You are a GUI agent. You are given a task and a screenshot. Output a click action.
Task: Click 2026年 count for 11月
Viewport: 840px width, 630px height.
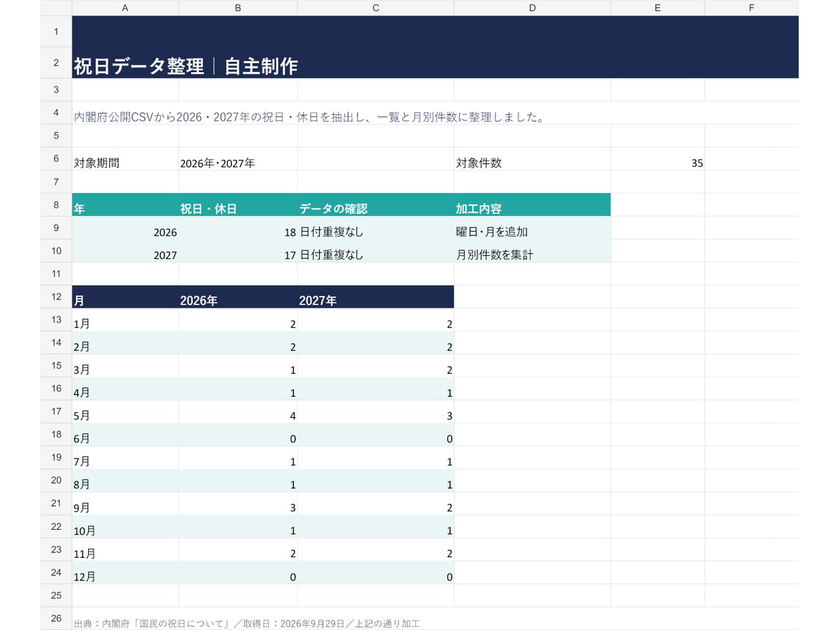pos(238,549)
